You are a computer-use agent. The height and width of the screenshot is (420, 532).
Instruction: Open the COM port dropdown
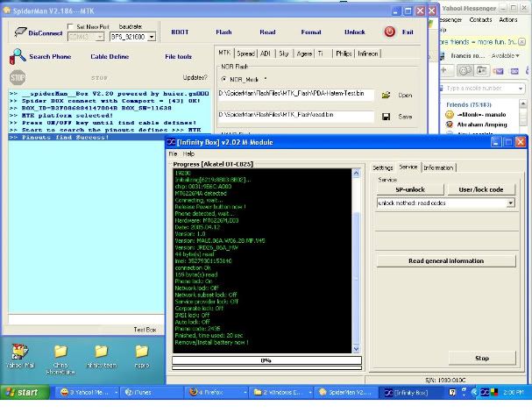(100, 37)
